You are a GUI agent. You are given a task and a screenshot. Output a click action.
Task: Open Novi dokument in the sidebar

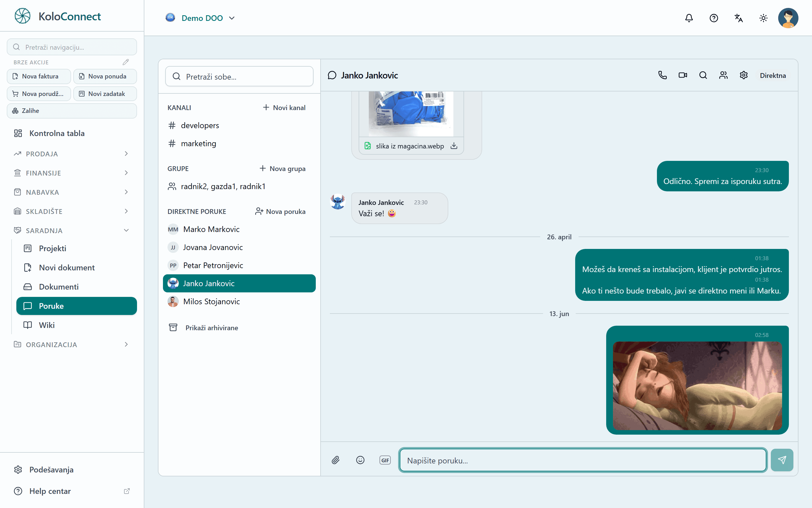coord(76,268)
